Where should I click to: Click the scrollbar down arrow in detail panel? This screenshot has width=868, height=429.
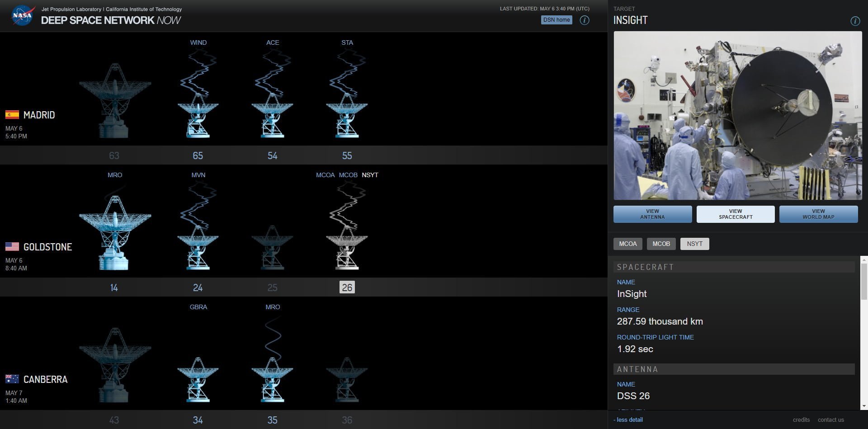tap(864, 406)
